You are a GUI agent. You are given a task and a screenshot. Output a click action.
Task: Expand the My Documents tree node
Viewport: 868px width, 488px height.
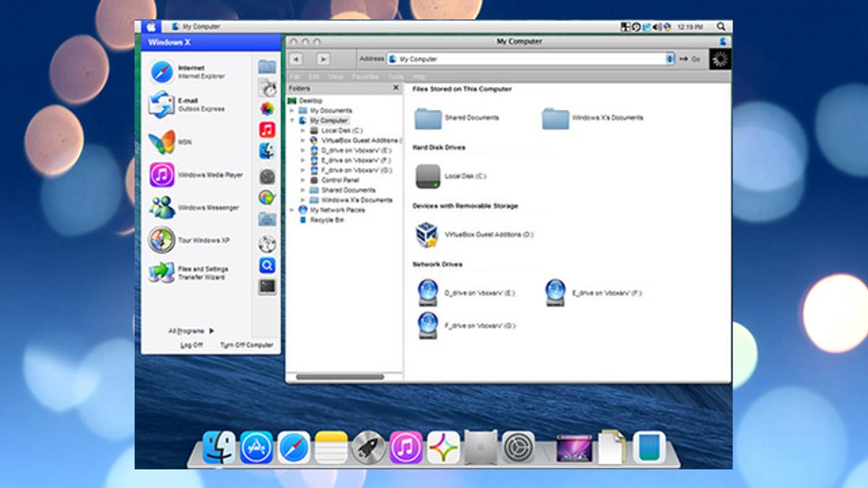pyautogui.click(x=292, y=111)
